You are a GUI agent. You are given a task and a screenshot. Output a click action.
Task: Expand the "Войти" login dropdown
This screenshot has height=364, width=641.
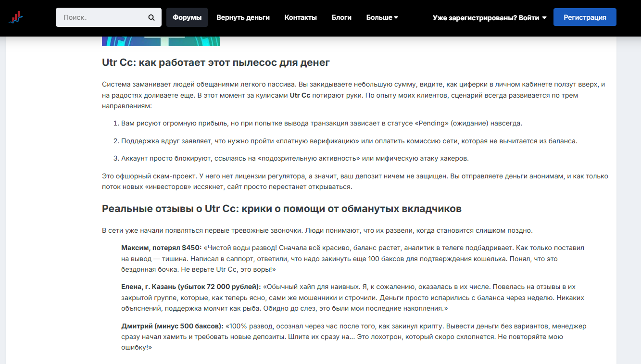(543, 17)
